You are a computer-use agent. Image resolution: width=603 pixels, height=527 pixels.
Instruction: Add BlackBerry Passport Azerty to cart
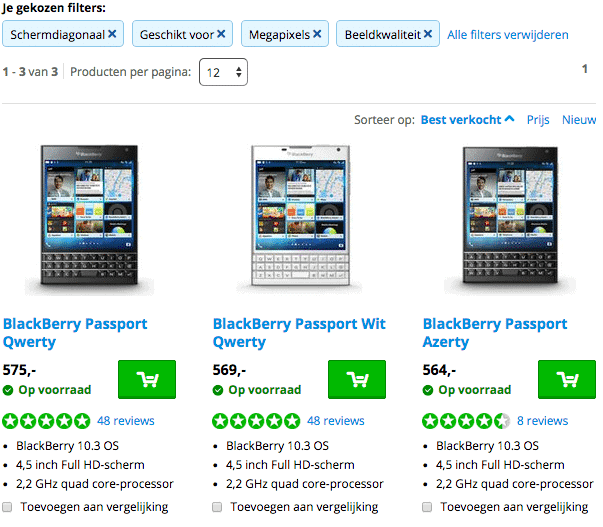pos(566,380)
